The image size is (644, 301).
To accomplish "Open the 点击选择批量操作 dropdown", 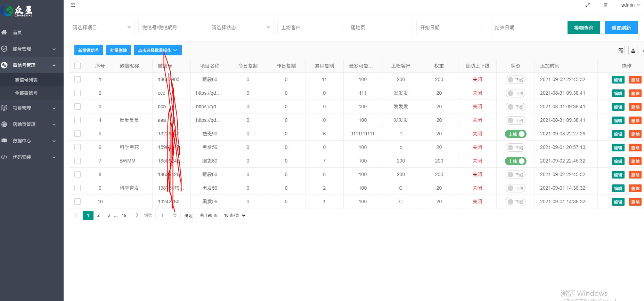I will click(x=158, y=50).
